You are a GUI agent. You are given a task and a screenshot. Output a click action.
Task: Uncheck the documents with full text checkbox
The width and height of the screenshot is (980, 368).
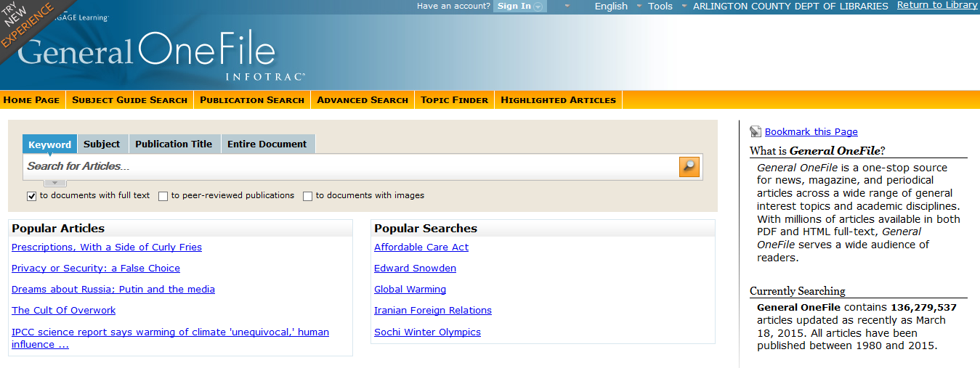tap(32, 196)
